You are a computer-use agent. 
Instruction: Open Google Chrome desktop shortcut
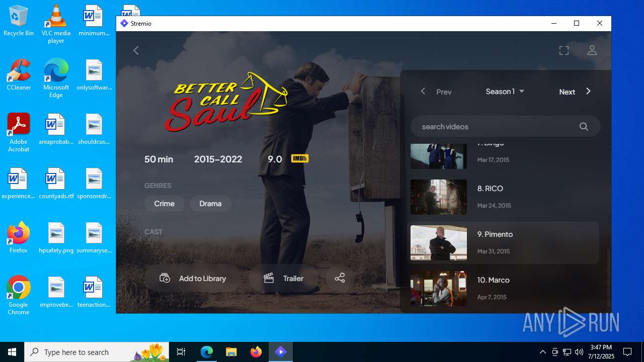[x=19, y=295]
